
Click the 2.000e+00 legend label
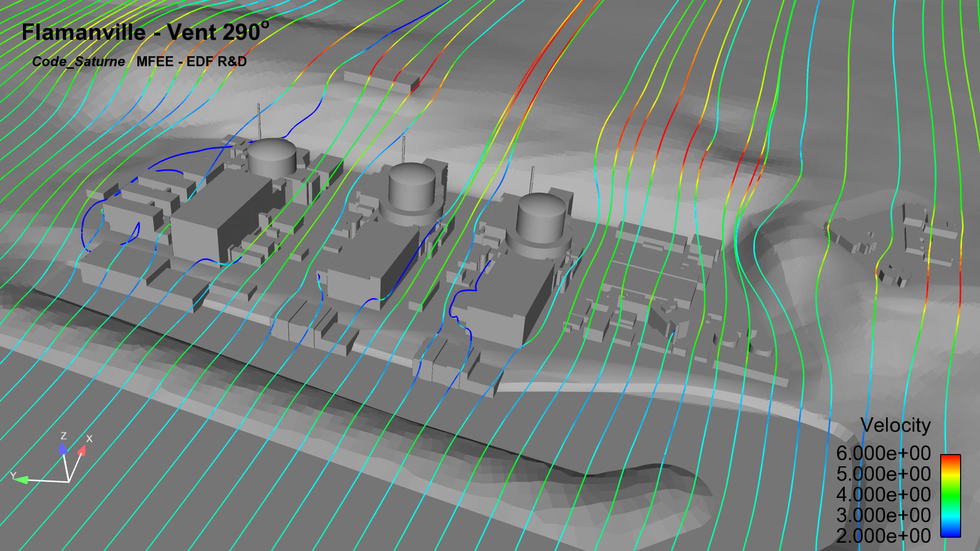click(x=883, y=536)
